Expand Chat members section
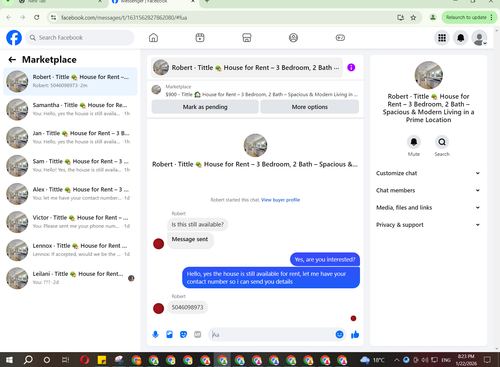 [x=428, y=190]
